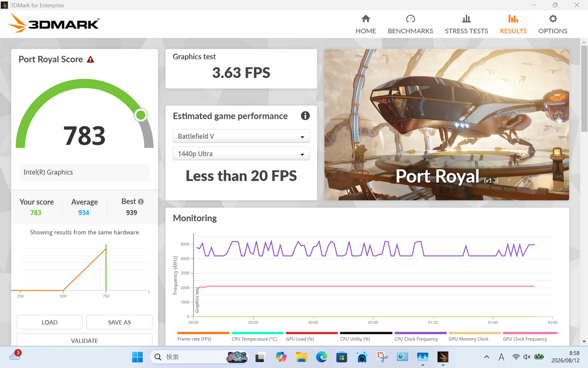Image resolution: width=588 pixels, height=368 pixels.
Task: Click the Port Royal score warning icon
Action: tap(90, 59)
